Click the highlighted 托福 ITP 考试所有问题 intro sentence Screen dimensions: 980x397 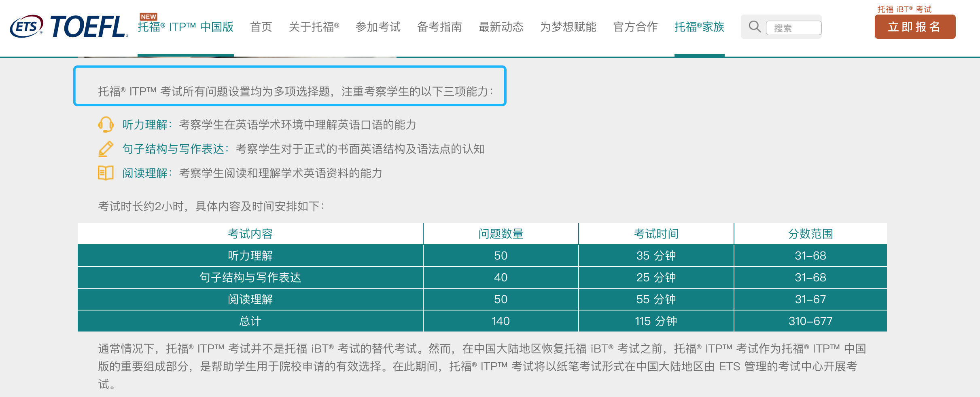click(x=296, y=91)
